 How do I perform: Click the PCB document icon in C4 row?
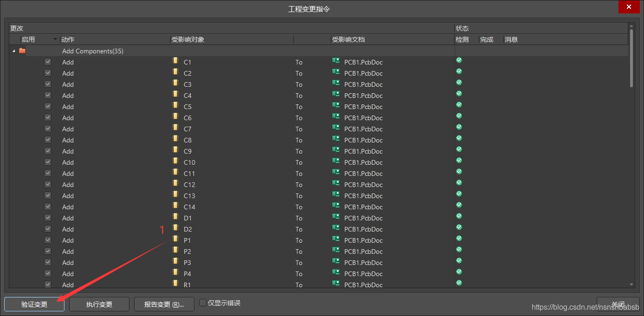(x=336, y=94)
